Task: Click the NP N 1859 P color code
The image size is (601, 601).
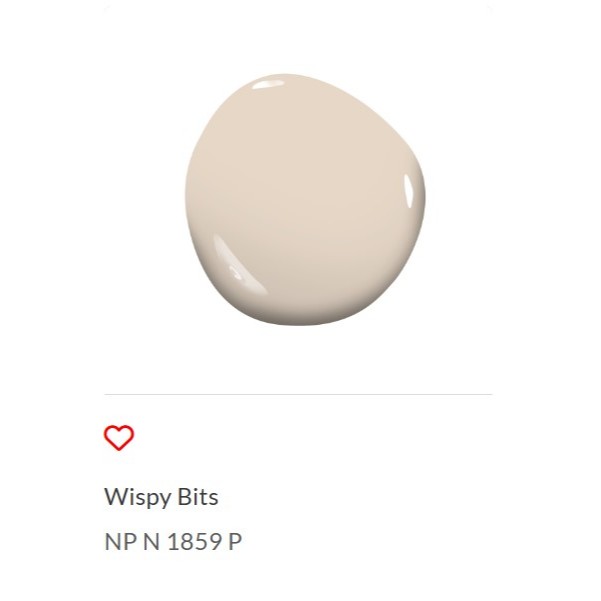Action: click(173, 542)
